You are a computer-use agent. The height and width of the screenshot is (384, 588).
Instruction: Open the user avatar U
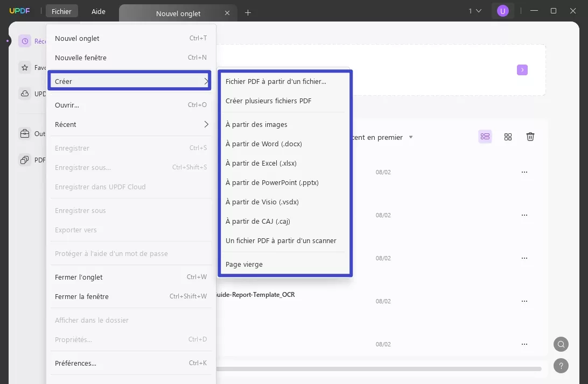pos(502,11)
